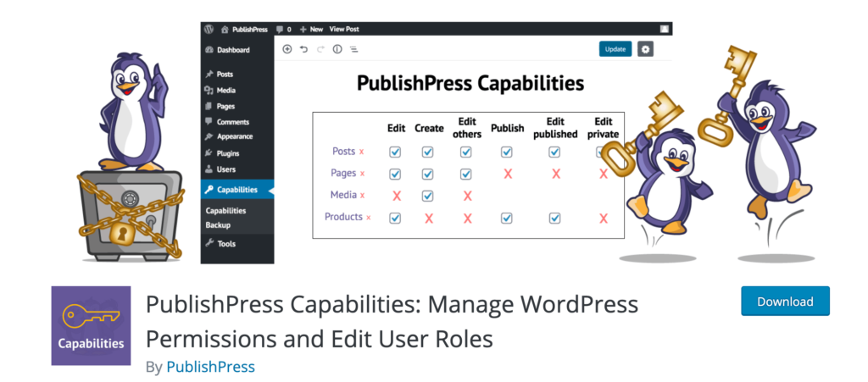Screen dimensions: 868x382
Task: Click the red X for Media Edit others
Action: 467,196
